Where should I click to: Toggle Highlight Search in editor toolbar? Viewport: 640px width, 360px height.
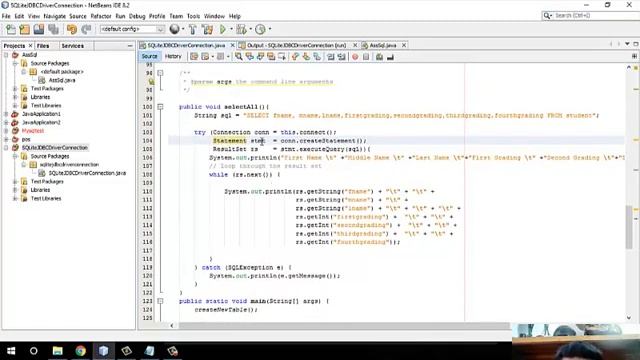[271, 57]
